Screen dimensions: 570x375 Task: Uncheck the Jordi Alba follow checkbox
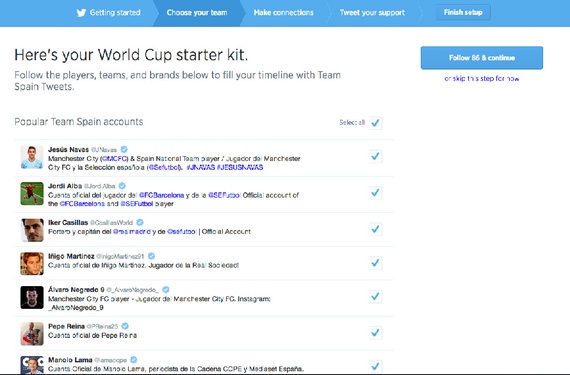[375, 193]
